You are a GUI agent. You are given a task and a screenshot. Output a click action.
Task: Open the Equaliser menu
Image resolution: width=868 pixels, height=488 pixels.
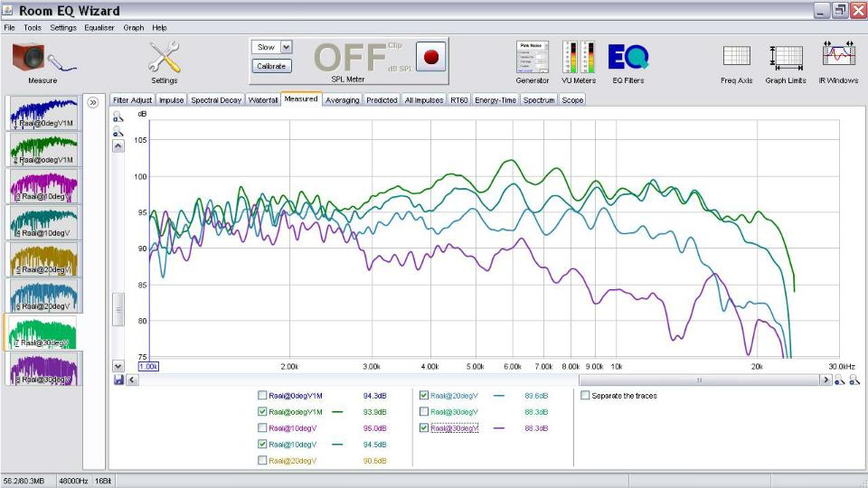(x=99, y=28)
